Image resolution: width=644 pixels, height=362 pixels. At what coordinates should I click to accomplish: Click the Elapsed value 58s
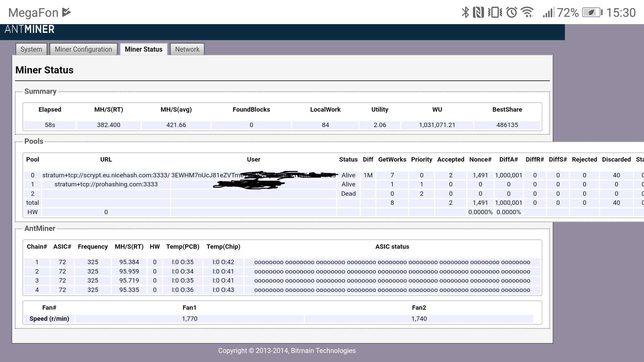(50, 125)
